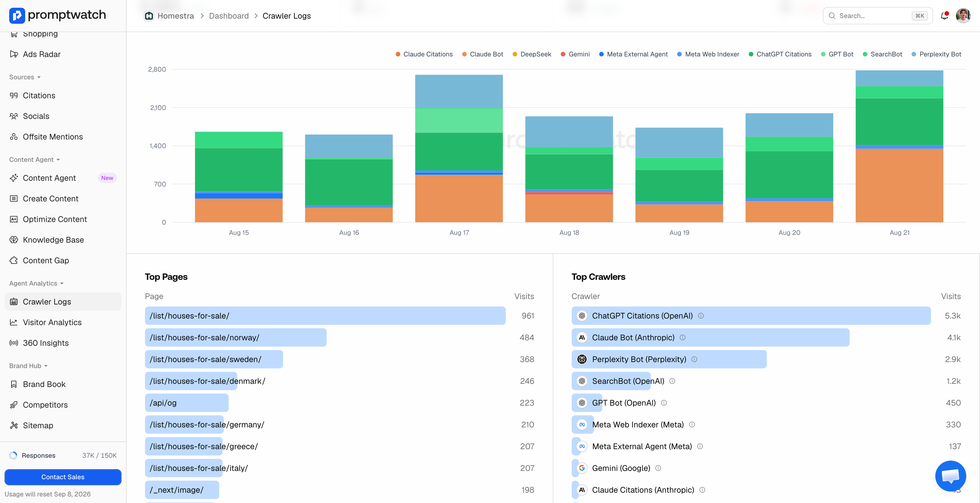Select the ChatGPT Citations (OpenAI) crawler row
Viewport: 980px width, 503px height.
pyautogui.click(x=766, y=316)
